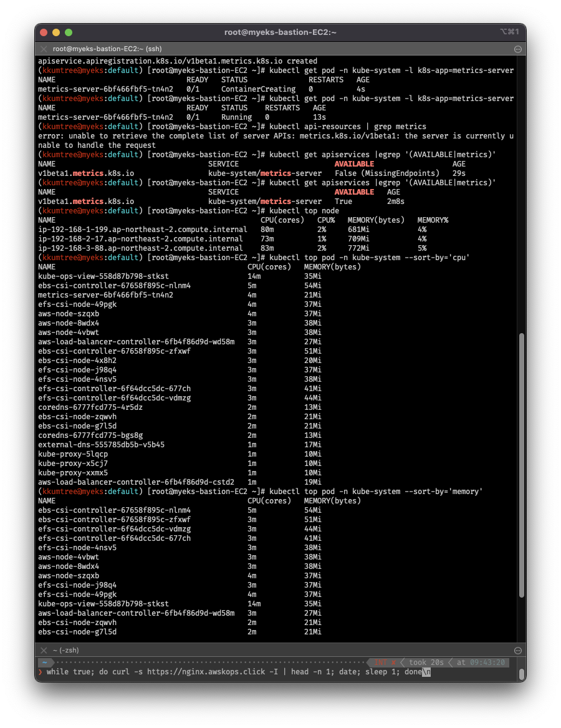Click the 'ebs-csi-node-4x8h2' pod name

[x=77, y=361]
